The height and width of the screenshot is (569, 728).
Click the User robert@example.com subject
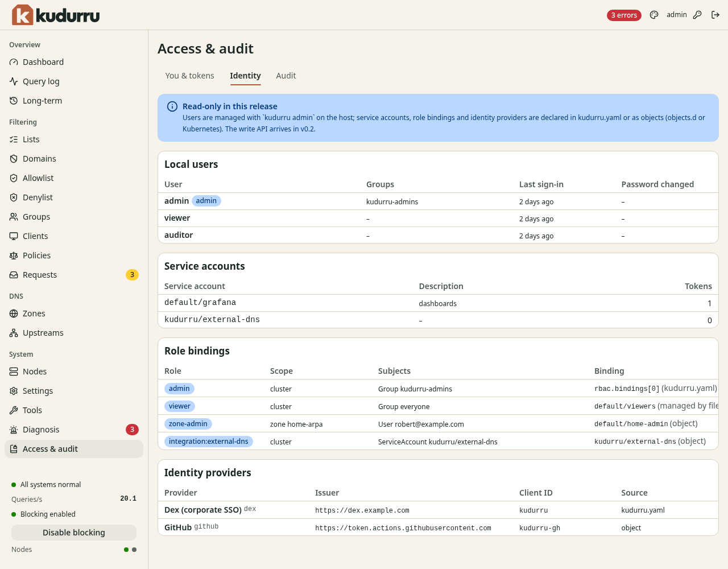pos(421,424)
